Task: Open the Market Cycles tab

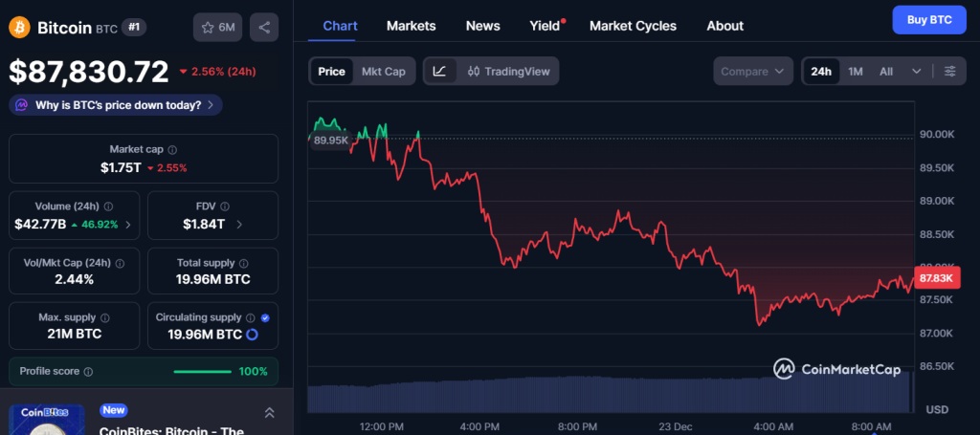Action: pos(633,26)
